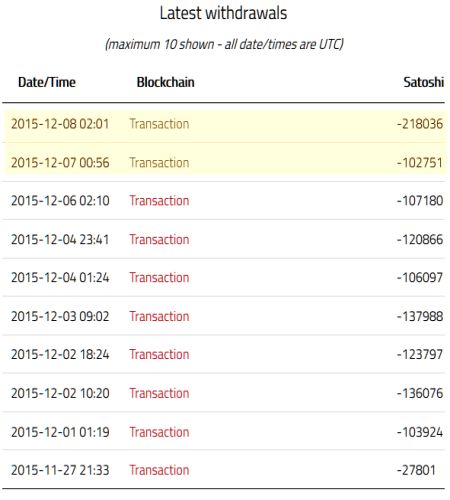Select the -218036 satoshi amount

(x=420, y=124)
